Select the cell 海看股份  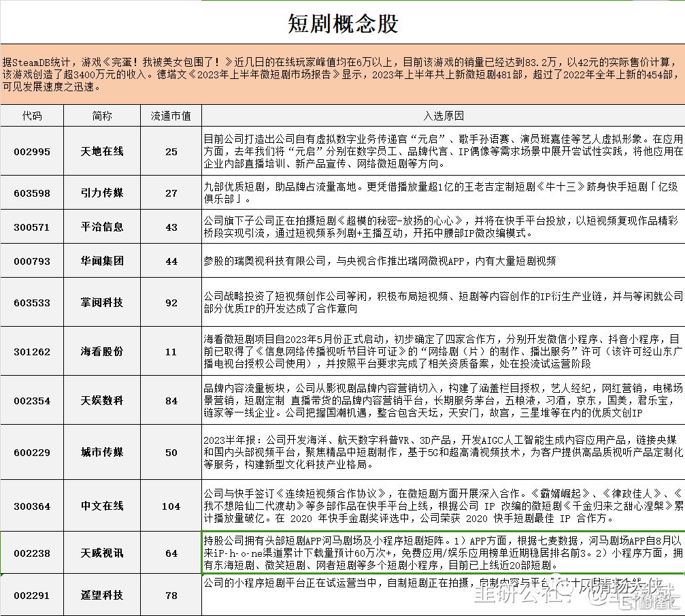[x=102, y=351]
